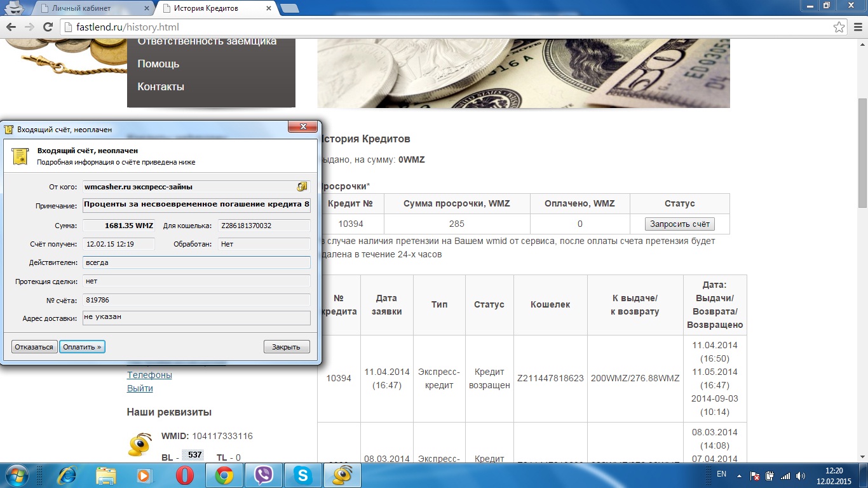868x488 pixels.
Task: Click the Кредит возращен status cell
Action: coord(489,378)
